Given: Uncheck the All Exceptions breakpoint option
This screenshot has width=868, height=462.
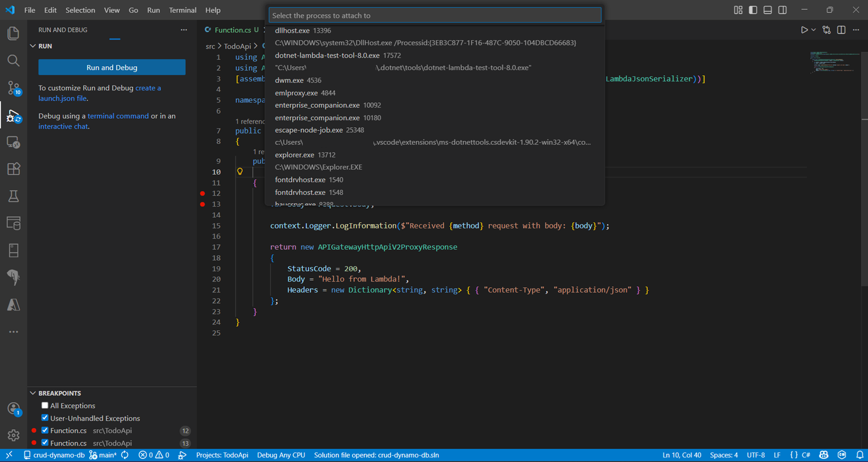Looking at the screenshot, I should pyautogui.click(x=44, y=405).
